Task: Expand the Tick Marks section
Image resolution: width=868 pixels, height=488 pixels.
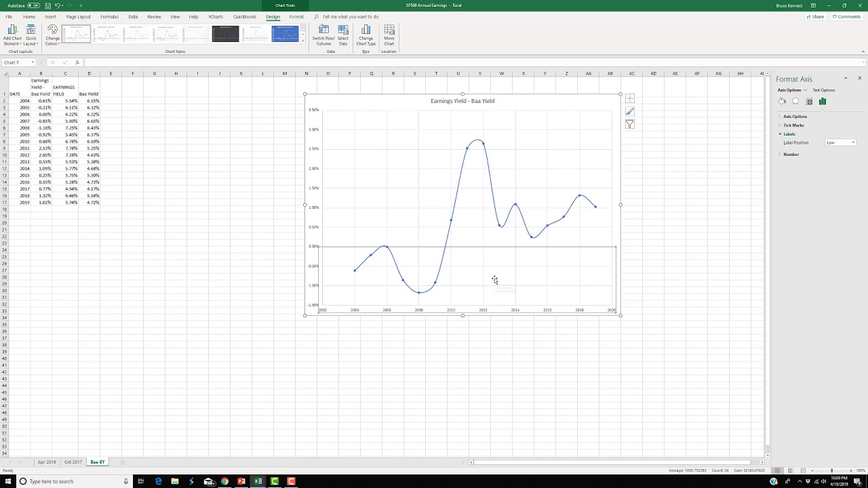Action: point(792,125)
